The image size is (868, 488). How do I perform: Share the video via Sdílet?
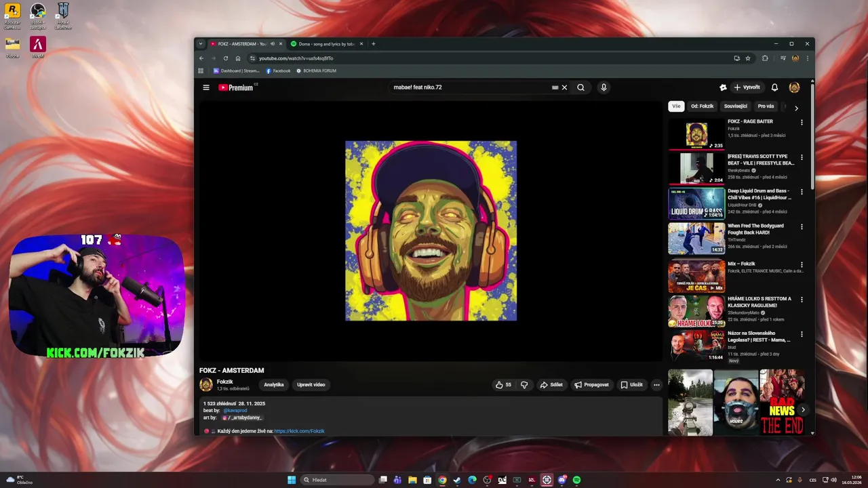(x=551, y=385)
